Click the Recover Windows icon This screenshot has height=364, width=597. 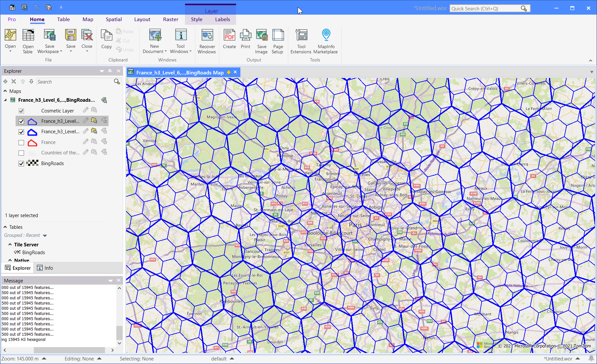pos(207,35)
